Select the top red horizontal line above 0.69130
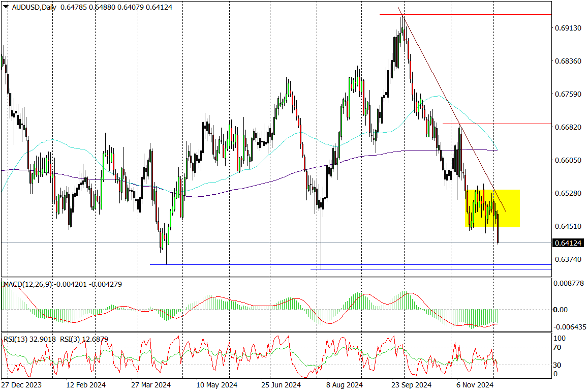The height and width of the screenshot is (392, 588). 465,14
